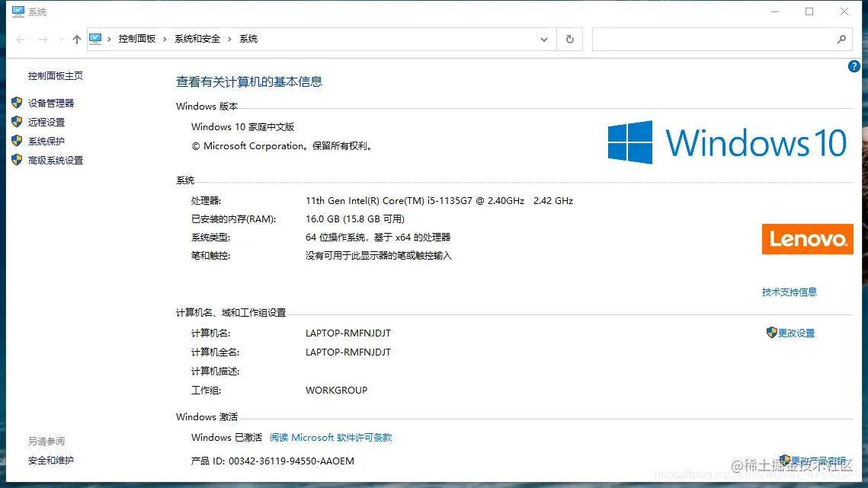
Task: Maximize the 系统 window
Action: [809, 11]
